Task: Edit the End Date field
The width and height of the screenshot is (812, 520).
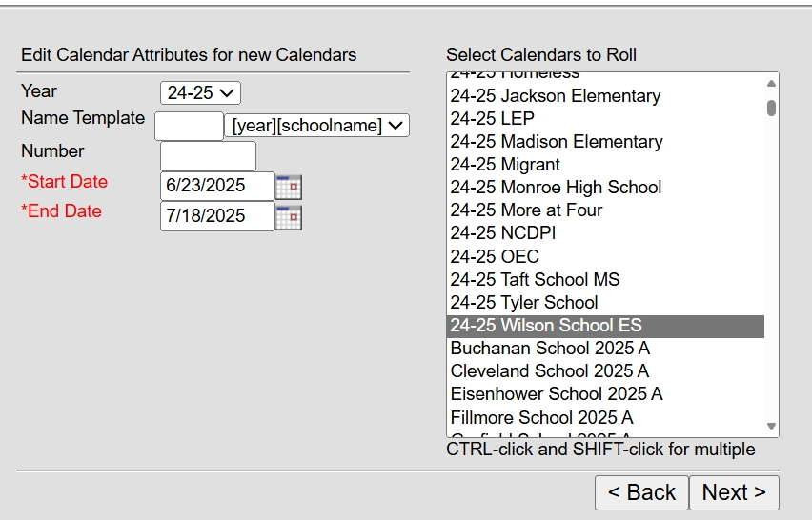Action: 217,216
